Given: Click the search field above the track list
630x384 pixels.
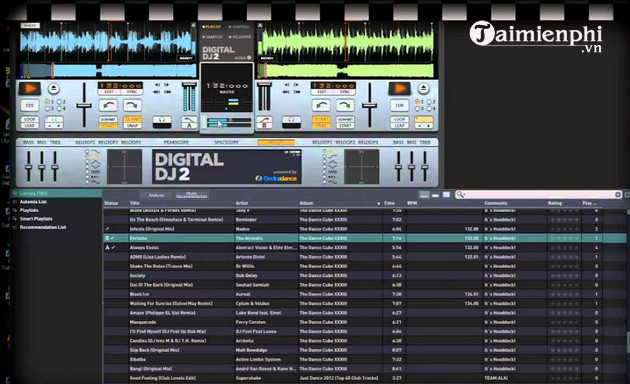Looking at the screenshot, I should [x=538, y=194].
